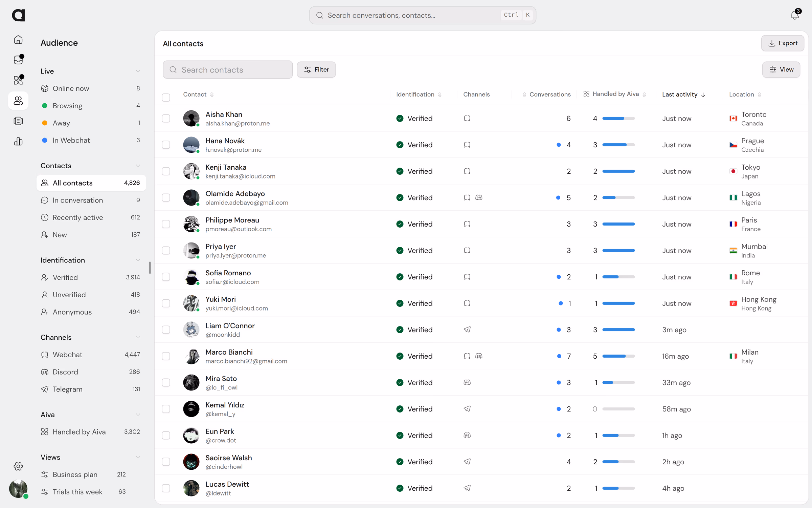Click Aisha Khan's Webchat channel icon
The height and width of the screenshot is (508, 812).
[x=467, y=118]
